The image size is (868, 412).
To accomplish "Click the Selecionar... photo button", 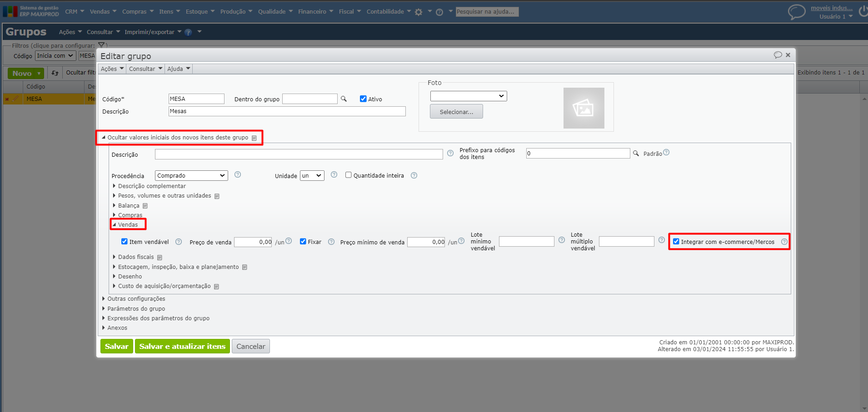I will coord(456,112).
